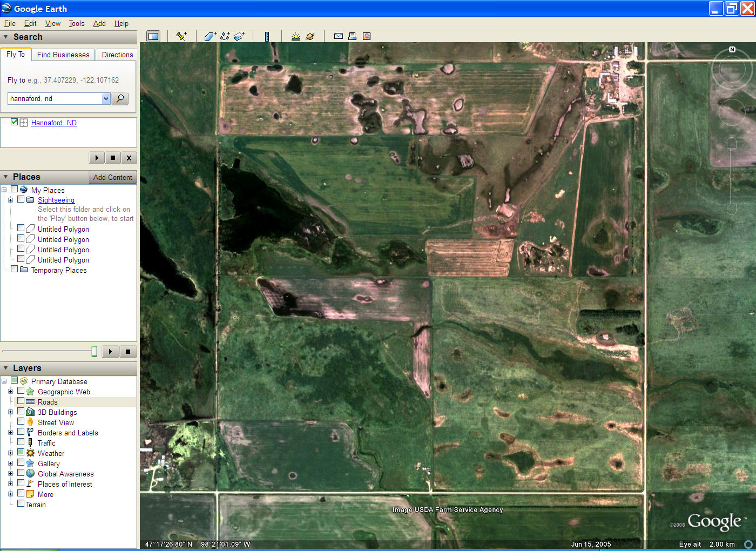Click the north compass ring
Screen dimensions: 756x551
(732, 69)
